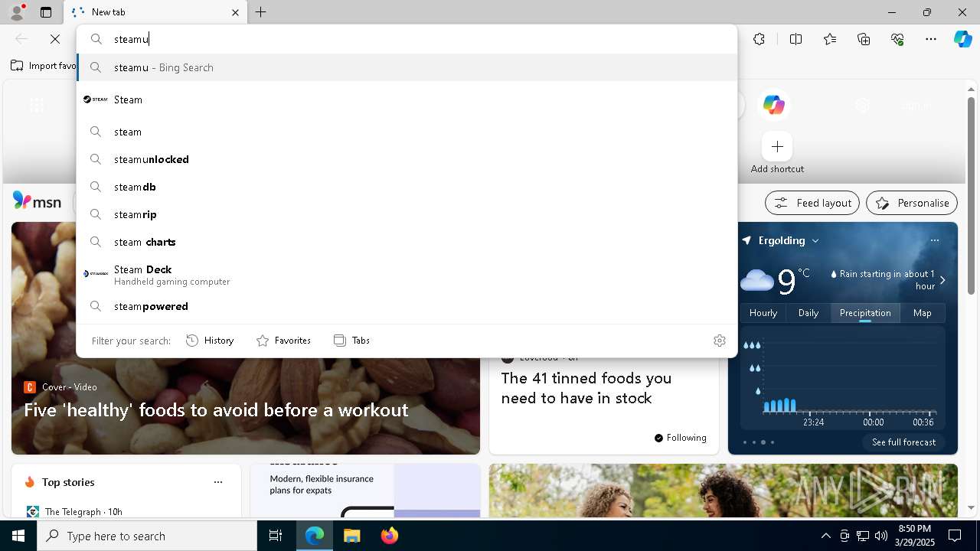
Task: Show next weather alert arrow
Action: point(942,280)
